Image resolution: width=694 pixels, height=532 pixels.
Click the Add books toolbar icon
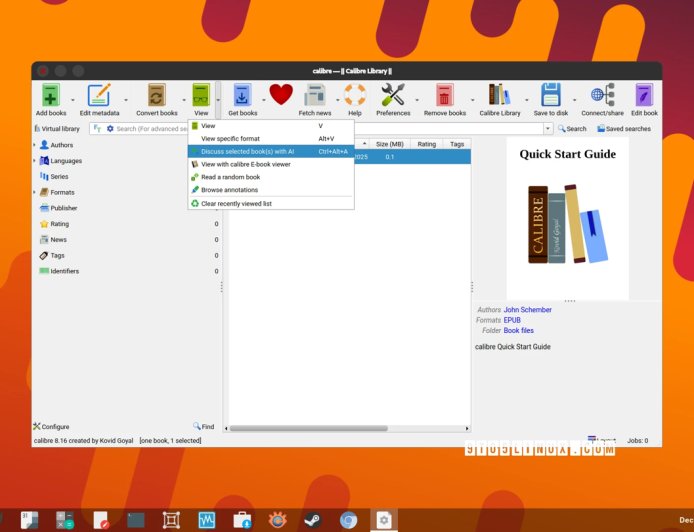tap(50, 96)
